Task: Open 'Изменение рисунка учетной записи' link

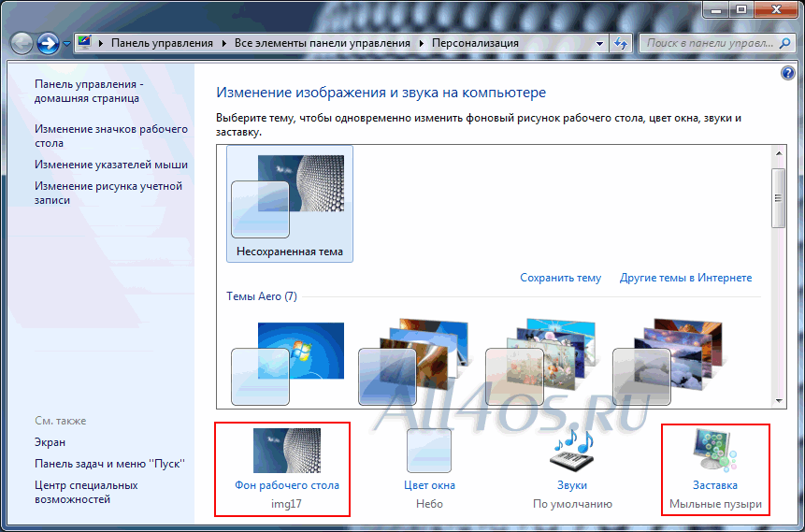Action: (x=108, y=194)
